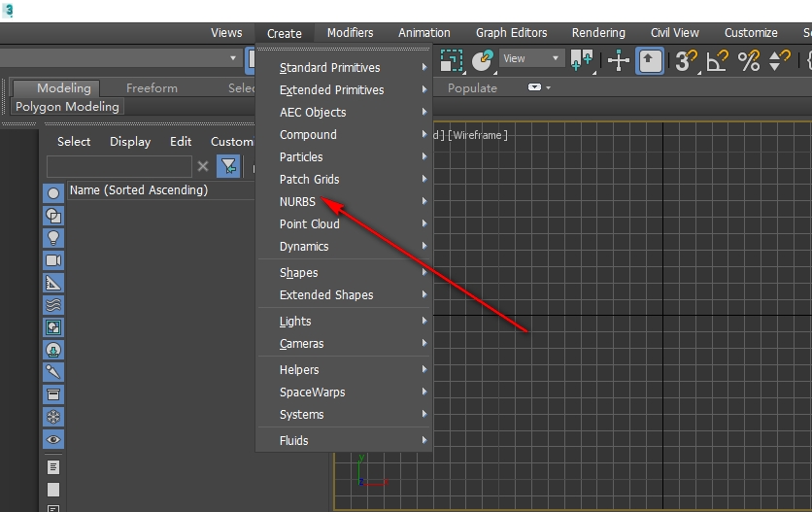This screenshot has width=812, height=512.
Task: Click the Use Pivot Point Center icon
Action: (583, 60)
